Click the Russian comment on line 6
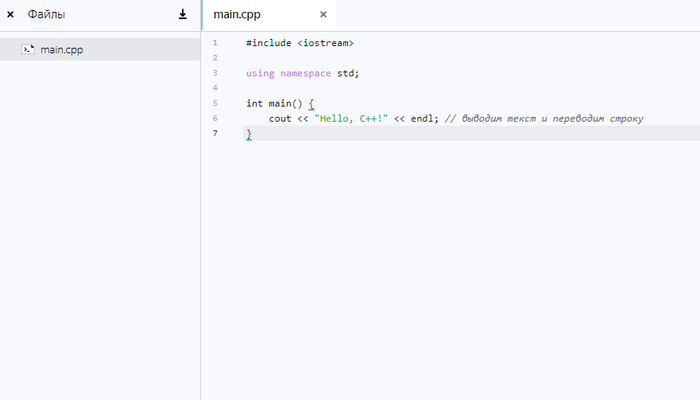This screenshot has height=400, width=700. [544, 118]
